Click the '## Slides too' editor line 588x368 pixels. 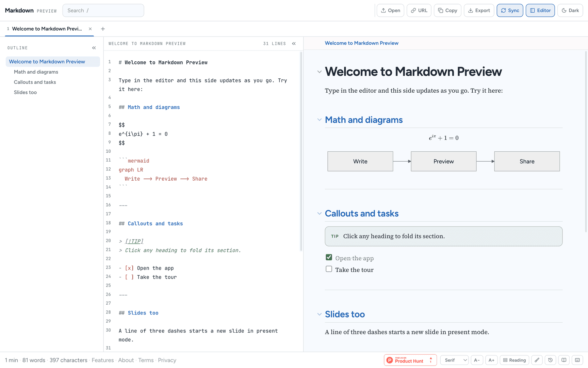coord(138,313)
